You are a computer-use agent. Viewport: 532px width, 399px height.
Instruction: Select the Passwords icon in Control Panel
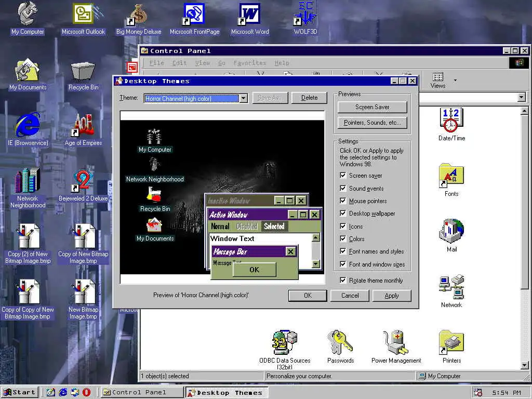pyautogui.click(x=340, y=347)
